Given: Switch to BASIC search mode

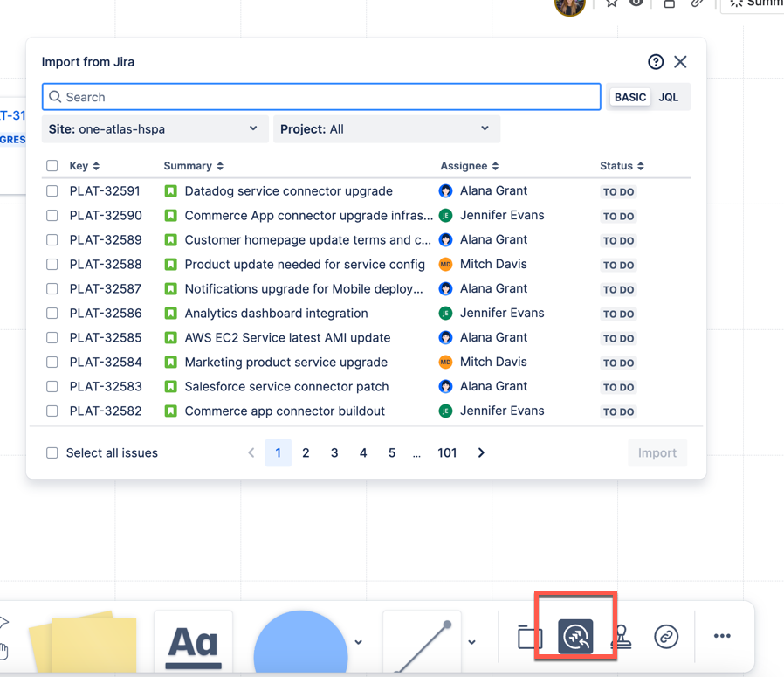Looking at the screenshot, I should point(630,97).
